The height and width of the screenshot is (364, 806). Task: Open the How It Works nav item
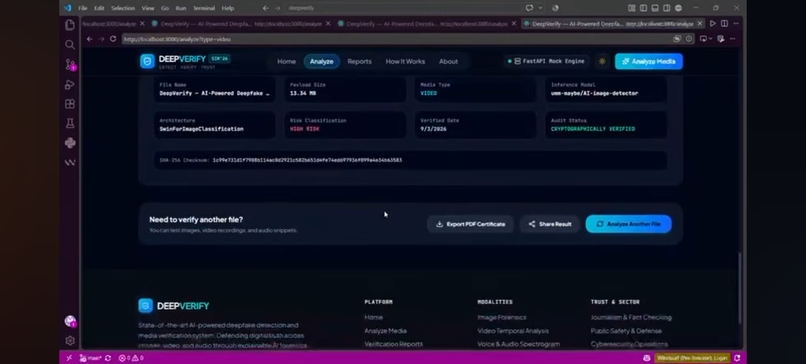(x=405, y=61)
